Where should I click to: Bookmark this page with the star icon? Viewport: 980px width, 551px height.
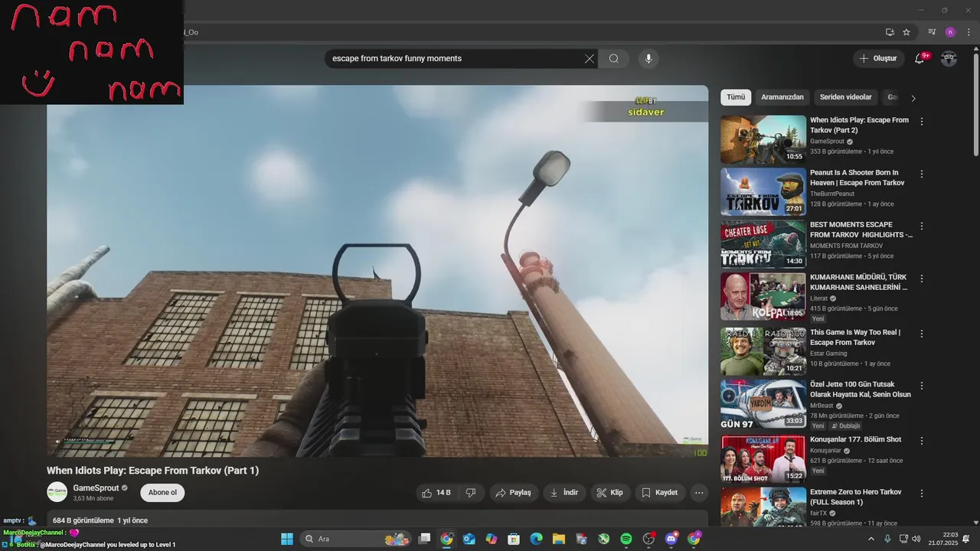(x=906, y=32)
